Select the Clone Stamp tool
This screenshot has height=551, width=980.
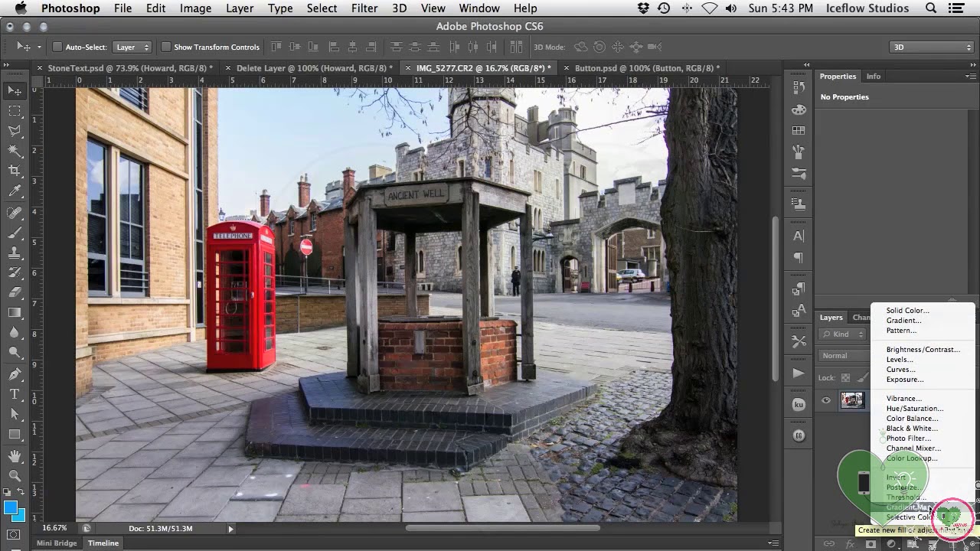(15, 253)
